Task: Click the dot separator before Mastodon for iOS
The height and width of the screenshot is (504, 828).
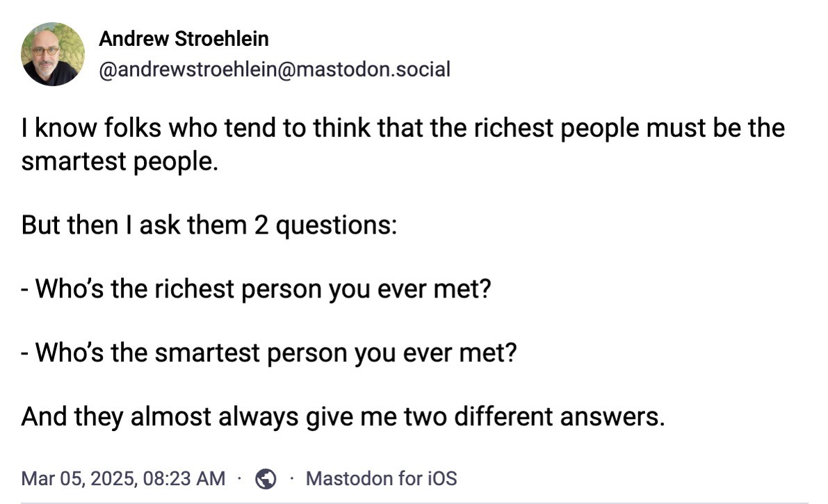Action: pyautogui.click(x=291, y=478)
